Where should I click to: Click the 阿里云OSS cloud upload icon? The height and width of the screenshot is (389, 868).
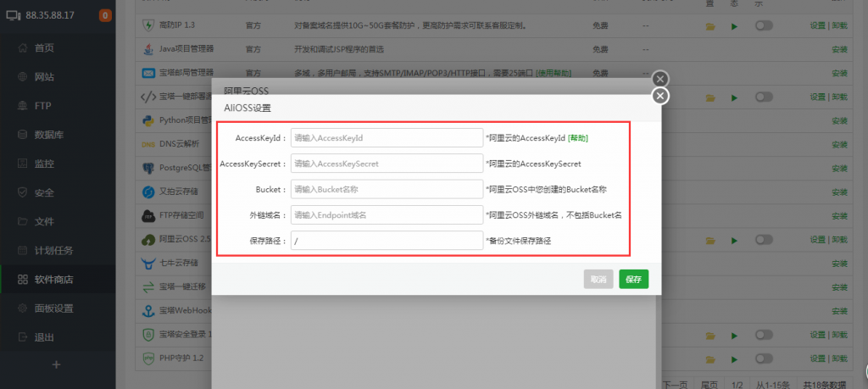(x=148, y=240)
